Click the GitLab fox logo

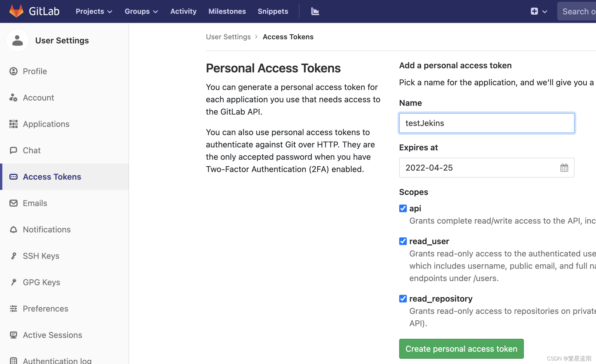[x=16, y=11]
